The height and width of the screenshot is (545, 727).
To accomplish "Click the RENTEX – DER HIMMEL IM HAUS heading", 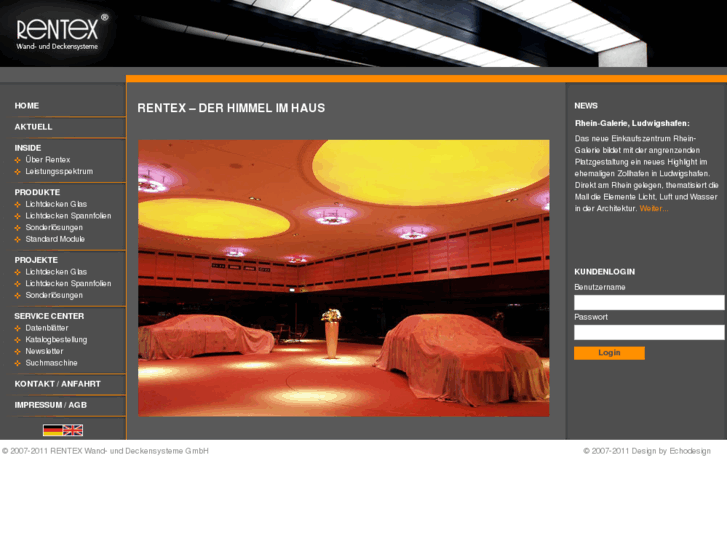I will click(231, 108).
